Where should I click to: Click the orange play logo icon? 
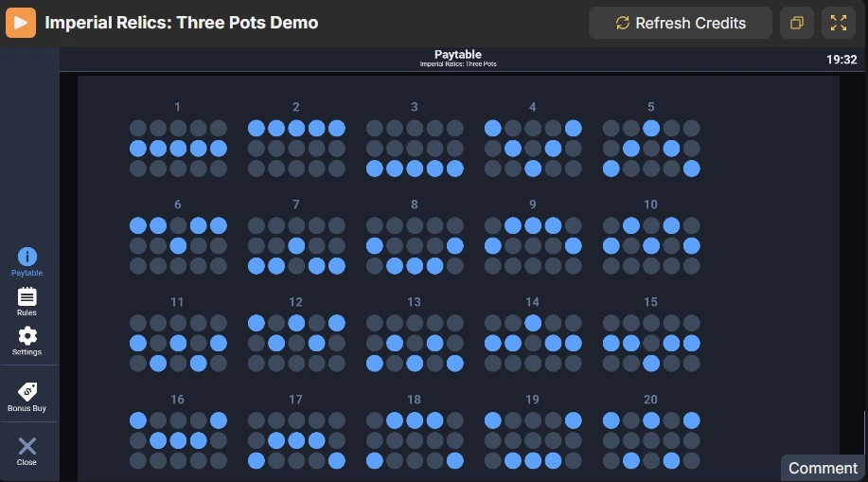coord(21,23)
